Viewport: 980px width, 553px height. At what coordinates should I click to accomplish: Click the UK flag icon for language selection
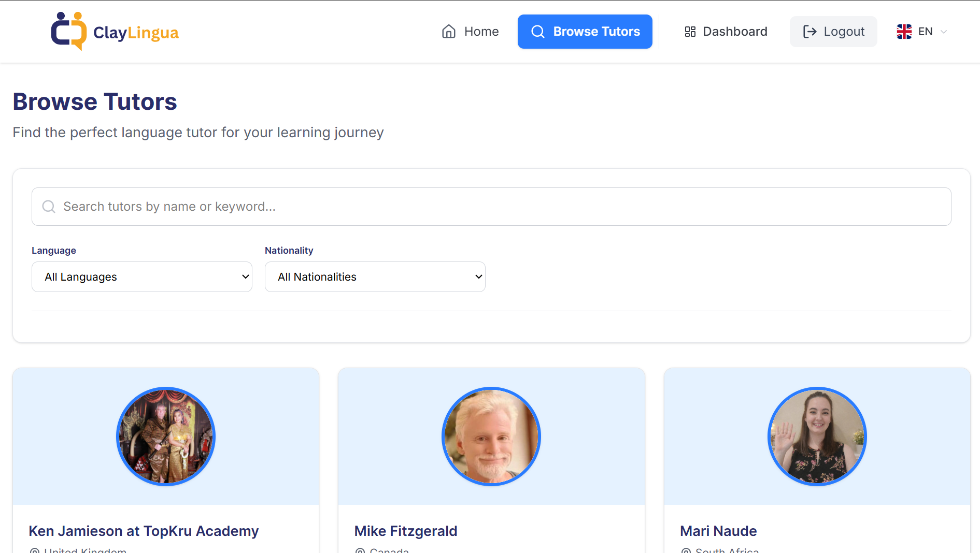pos(904,31)
